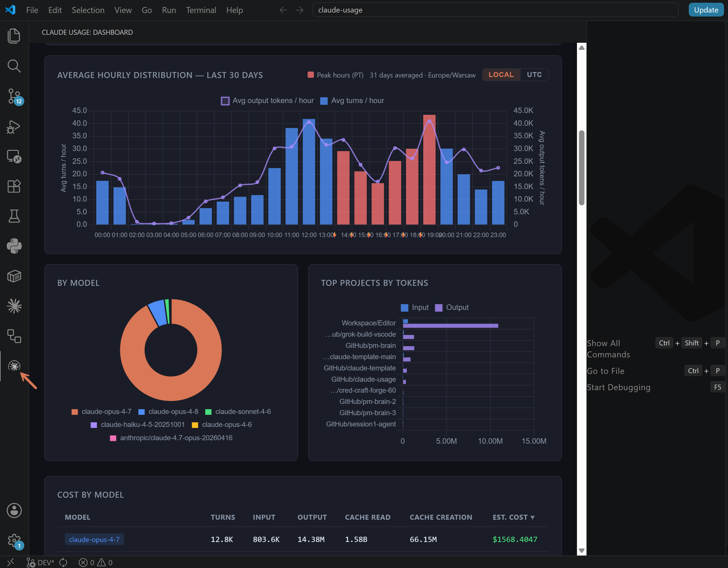Open the Claude starburst icon in activity bar
Screen dimensions: 728x568
point(14,306)
